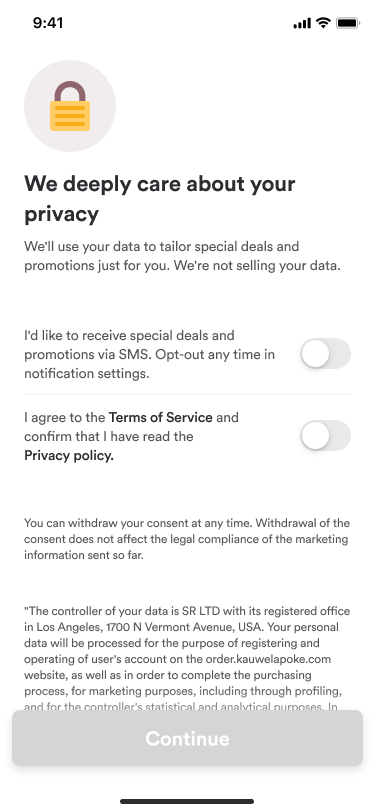The width and height of the screenshot is (375, 812).
Task: Tap the cellular signal bars icon
Action: click(302, 23)
